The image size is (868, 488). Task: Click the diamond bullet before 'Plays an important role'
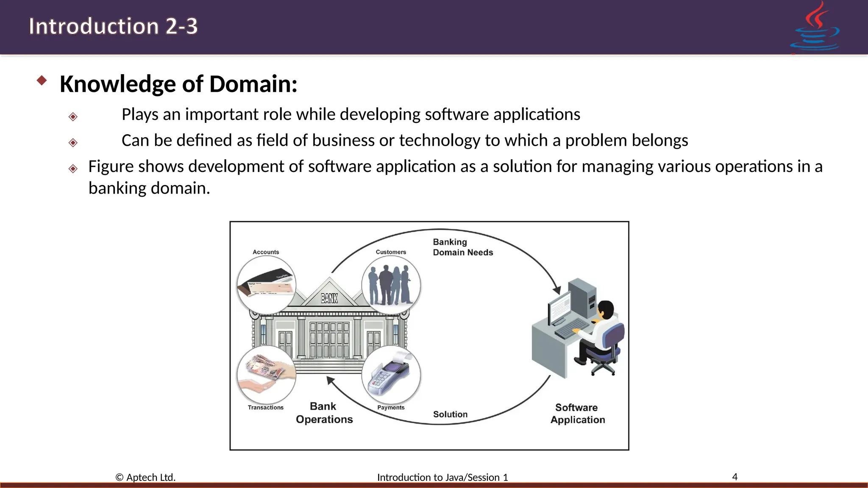click(73, 116)
